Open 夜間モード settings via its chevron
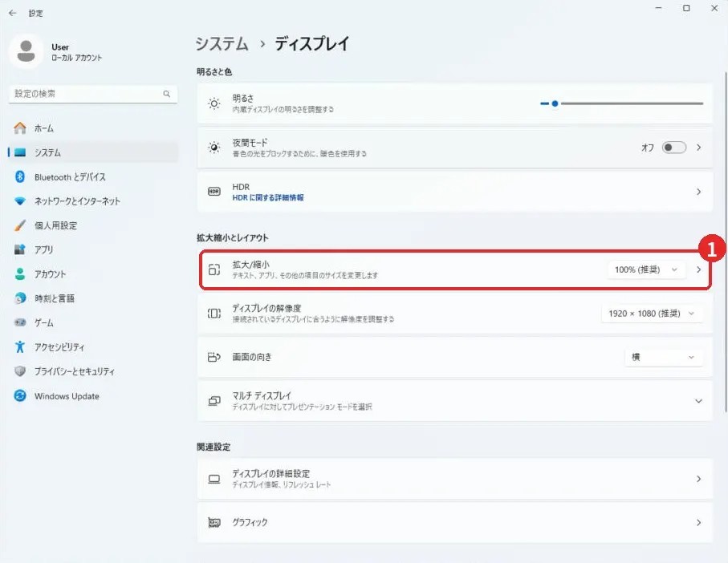Screen dimensions: 728x563 tap(698, 148)
